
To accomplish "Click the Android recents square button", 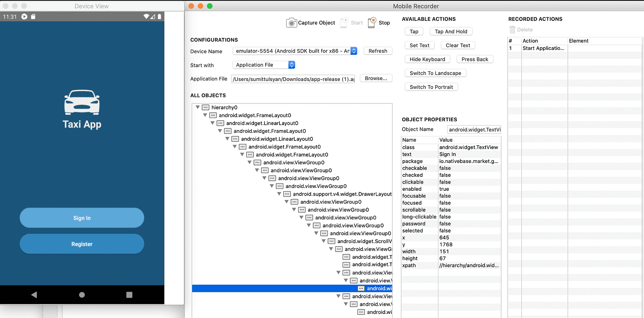I will tap(129, 295).
